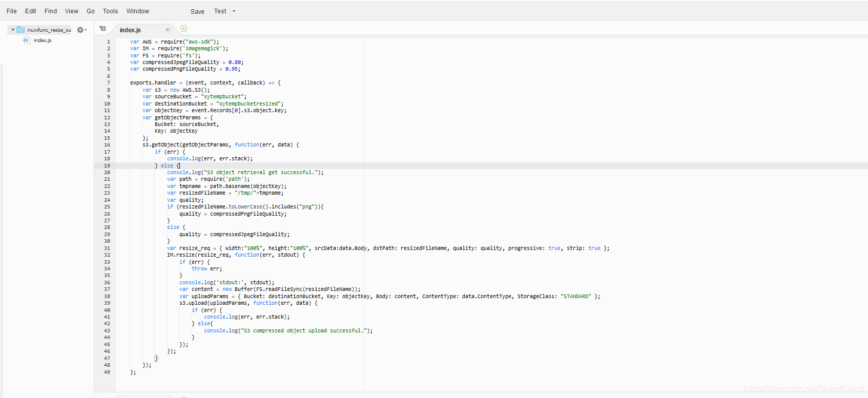The width and height of the screenshot is (868, 398).
Task: Open the dropdown arrow next to Test
Action: 234,11
